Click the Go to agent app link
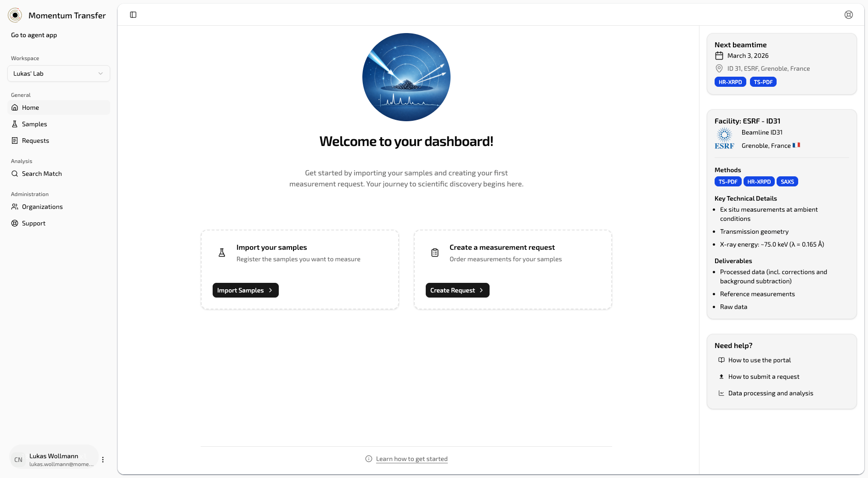 34,35
